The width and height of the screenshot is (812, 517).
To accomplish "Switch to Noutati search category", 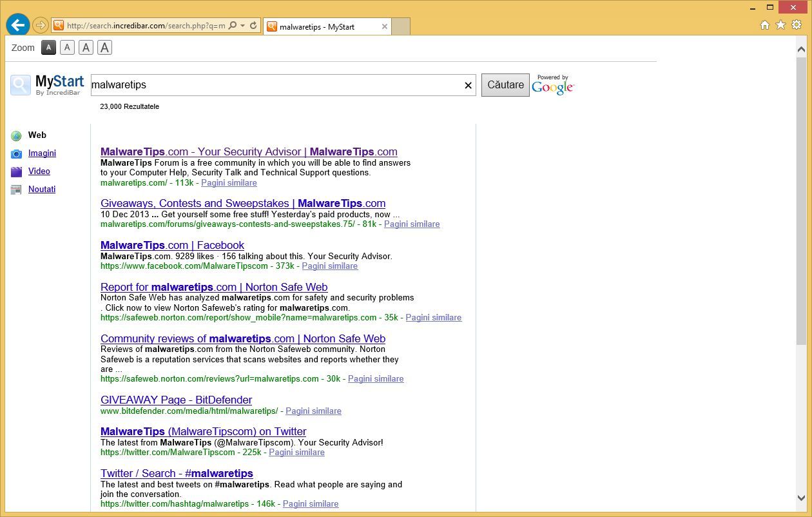I will coord(42,189).
